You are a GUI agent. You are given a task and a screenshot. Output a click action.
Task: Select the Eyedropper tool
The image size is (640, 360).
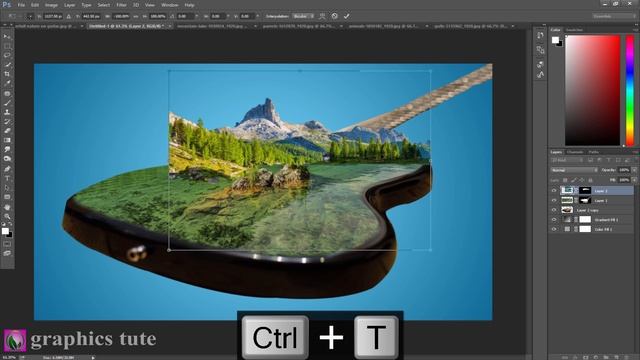[7, 83]
